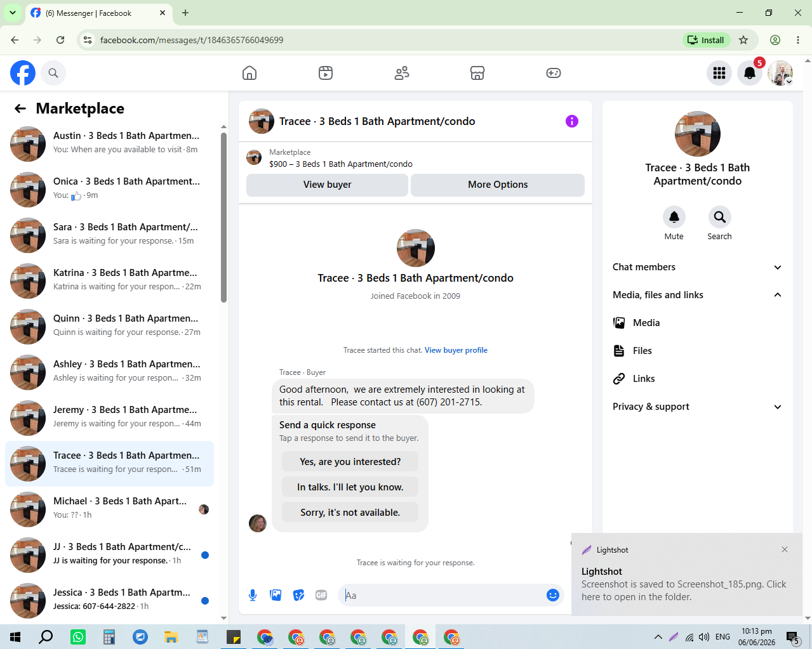Image resolution: width=812 pixels, height=649 pixels.
Task: Open the Marketplace storefront icon
Action: click(x=477, y=73)
